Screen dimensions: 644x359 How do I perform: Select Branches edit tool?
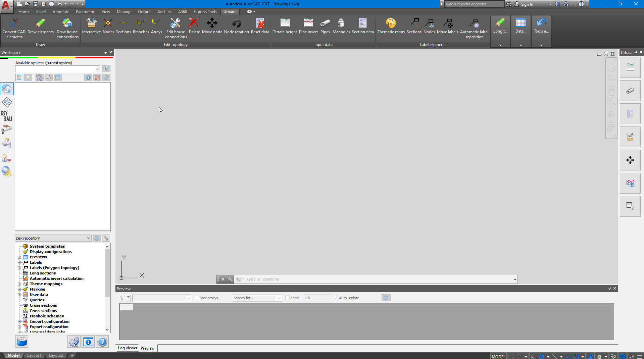click(141, 26)
